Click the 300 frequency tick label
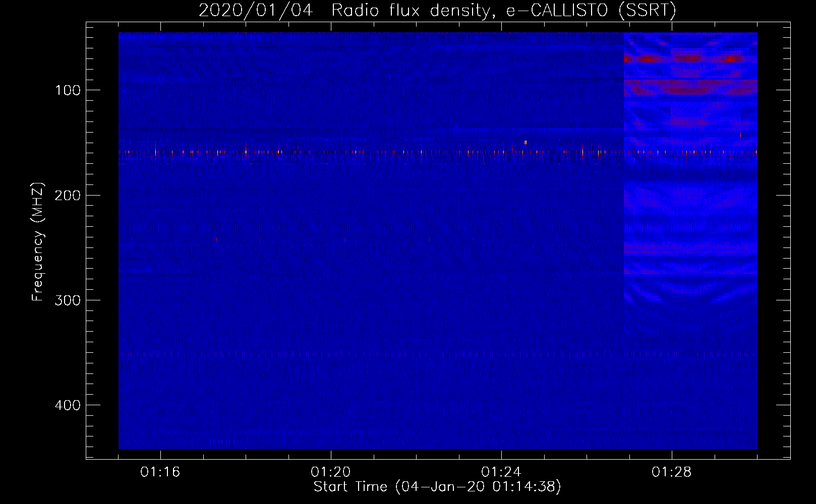The width and height of the screenshot is (816, 504). [x=68, y=300]
